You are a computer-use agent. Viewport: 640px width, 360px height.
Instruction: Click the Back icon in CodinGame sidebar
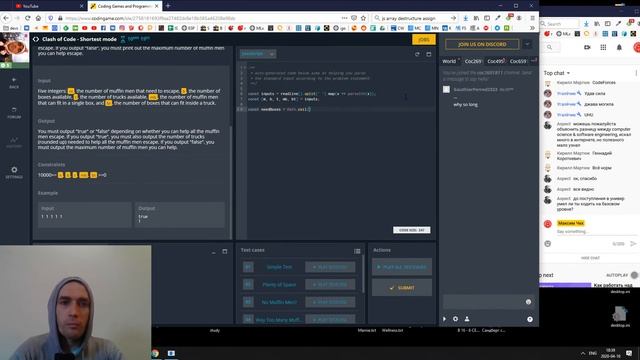click(x=14, y=83)
